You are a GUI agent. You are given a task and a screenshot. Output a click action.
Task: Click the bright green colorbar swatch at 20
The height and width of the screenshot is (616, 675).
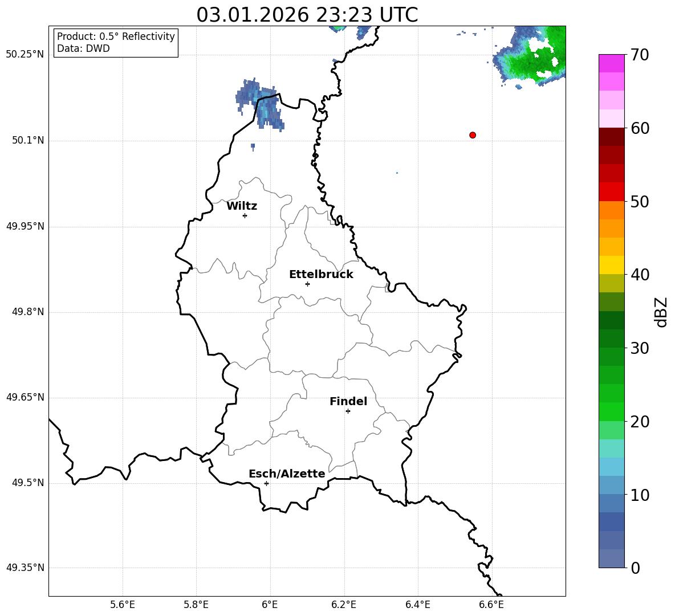611,411
